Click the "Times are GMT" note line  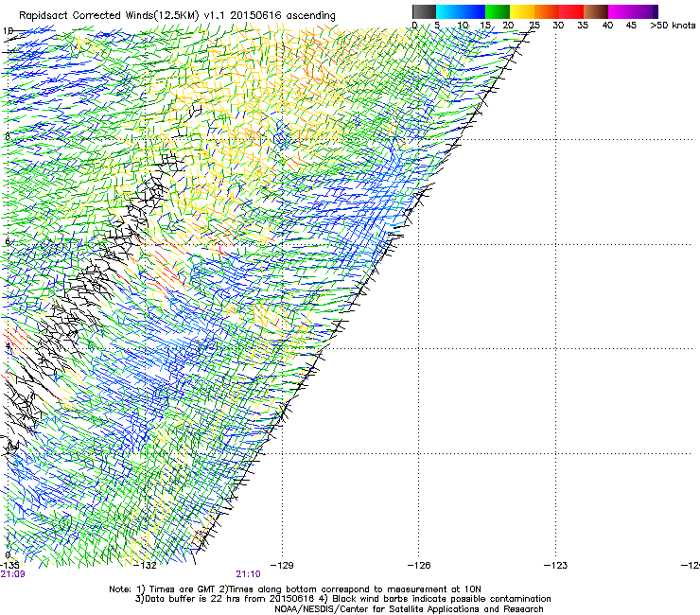[295, 589]
